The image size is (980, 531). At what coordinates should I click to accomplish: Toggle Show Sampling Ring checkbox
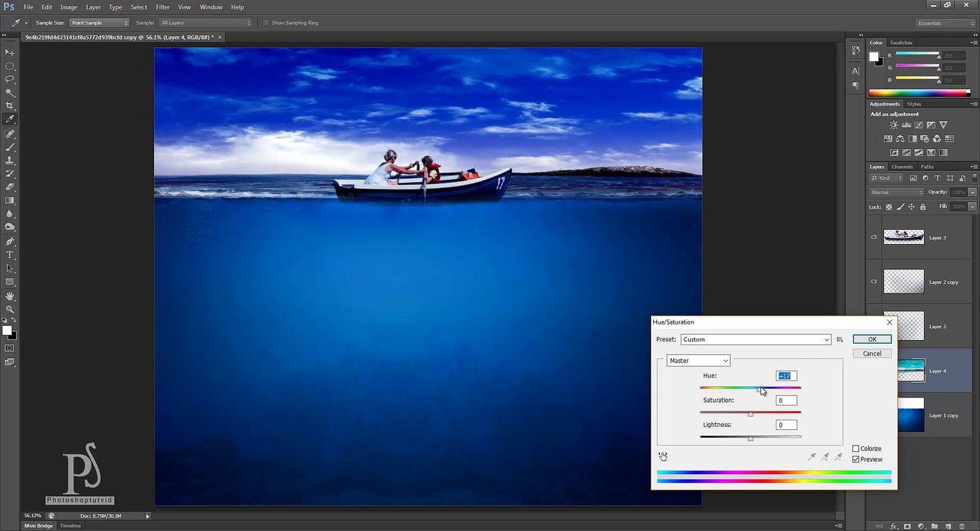coord(265,23)
